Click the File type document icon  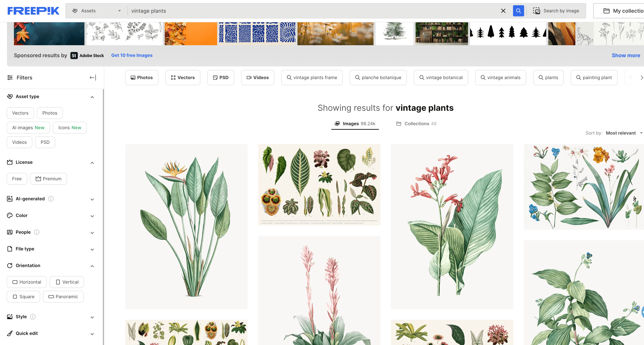coord(10,249)
